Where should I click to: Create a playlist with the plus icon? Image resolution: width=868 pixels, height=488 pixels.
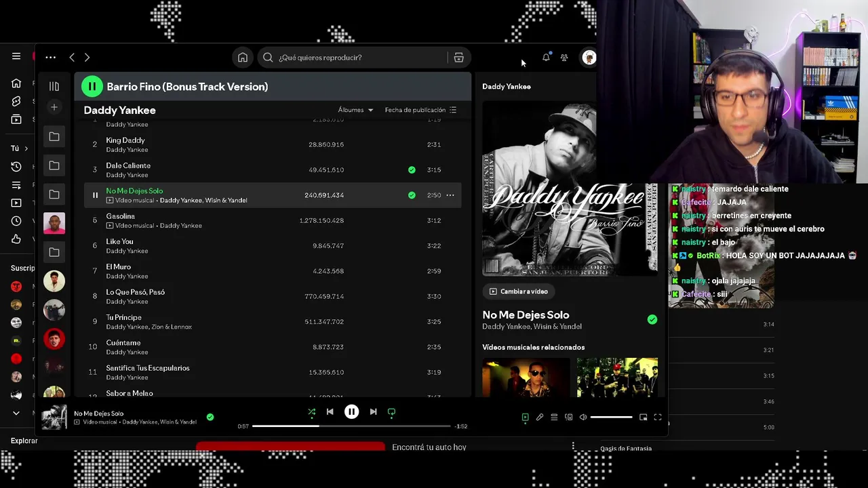point(54,107)
